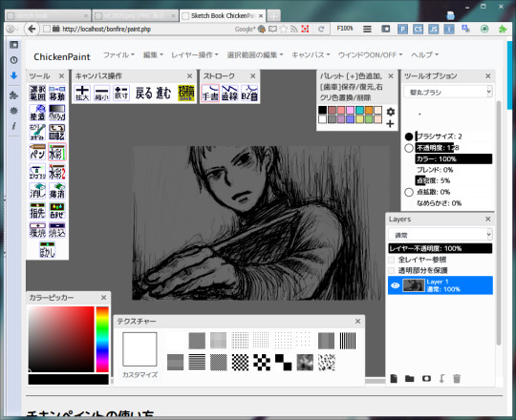Viewport: 516px width, 420px height.
Task: Click the 原寸 actual size icon
Action: click(121, 93)
